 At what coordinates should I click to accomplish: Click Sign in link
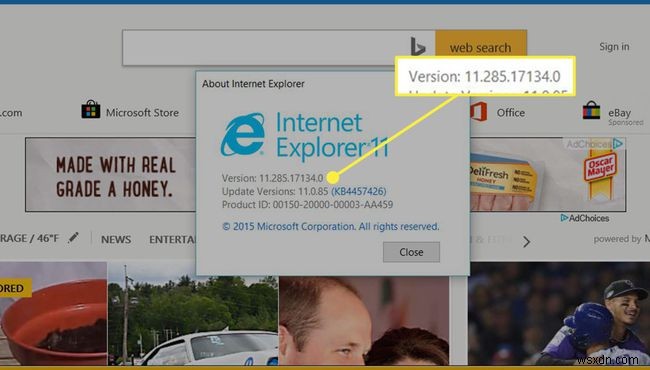[x=614, y=47]
